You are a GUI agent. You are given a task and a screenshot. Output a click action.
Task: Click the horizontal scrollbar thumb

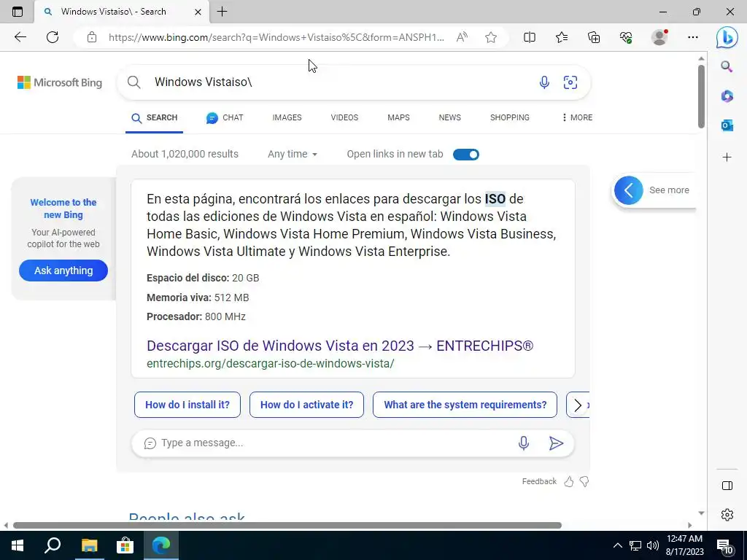coord(287,525)
